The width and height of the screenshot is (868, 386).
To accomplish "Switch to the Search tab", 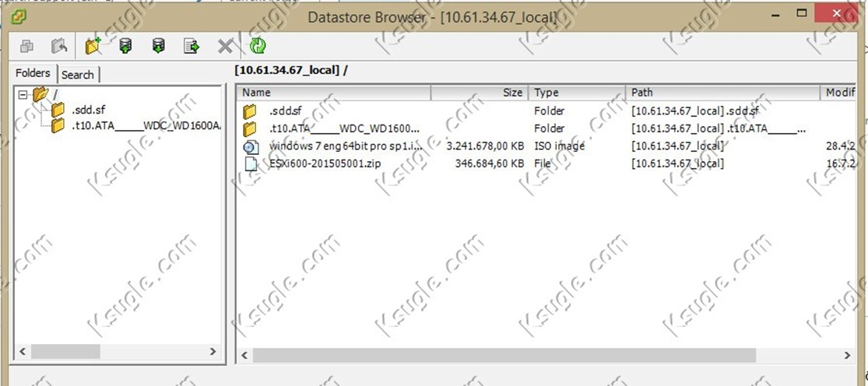I will pos(78,75).
